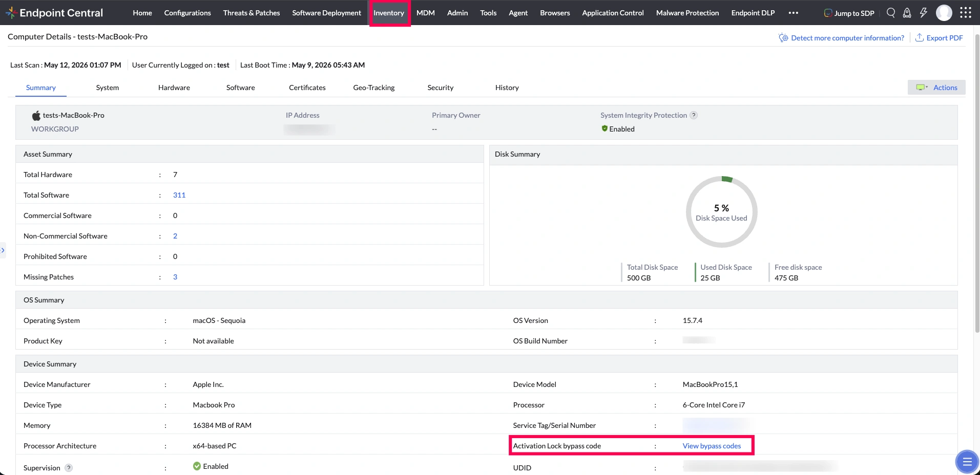Image resolution: width=980 pixels, height=475 pixels.
Task: Open the Actions dropdown
Action: [x=936, y=88]
